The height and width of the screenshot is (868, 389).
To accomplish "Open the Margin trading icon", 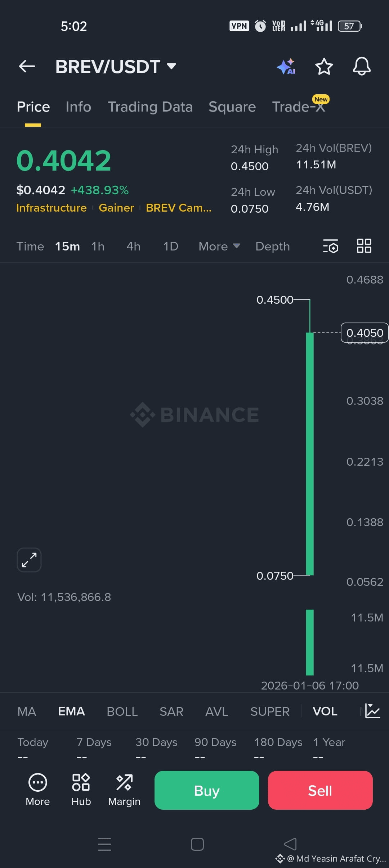I will point(124,790).
